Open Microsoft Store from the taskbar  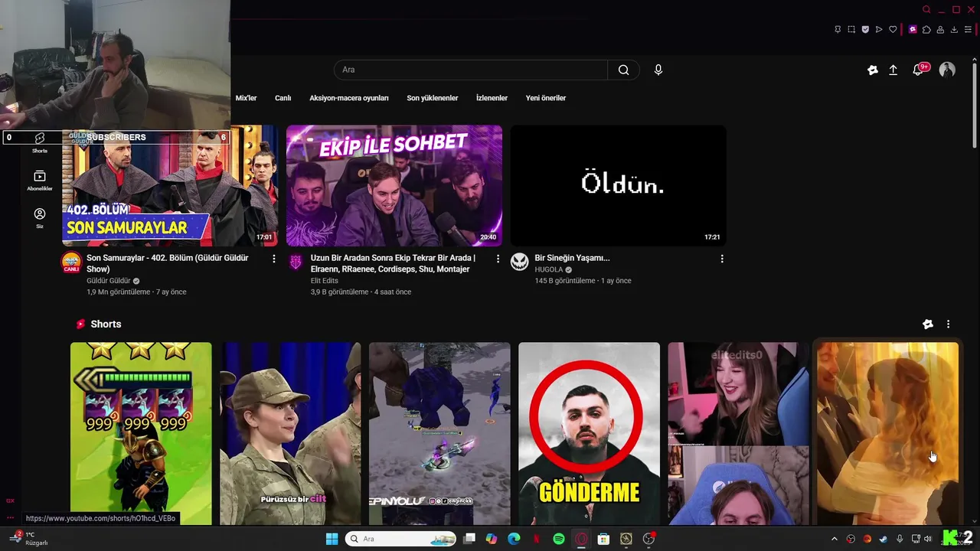[603, 539]
